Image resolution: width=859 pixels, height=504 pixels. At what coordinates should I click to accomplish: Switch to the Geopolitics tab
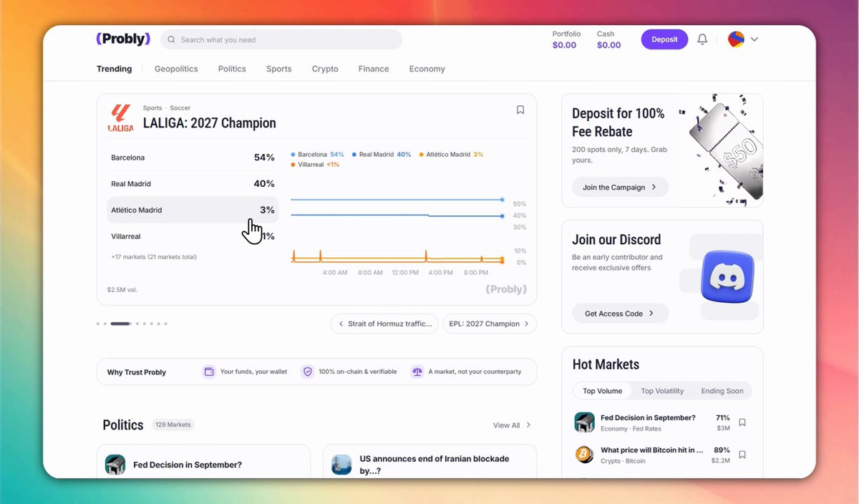coord(176,69)
